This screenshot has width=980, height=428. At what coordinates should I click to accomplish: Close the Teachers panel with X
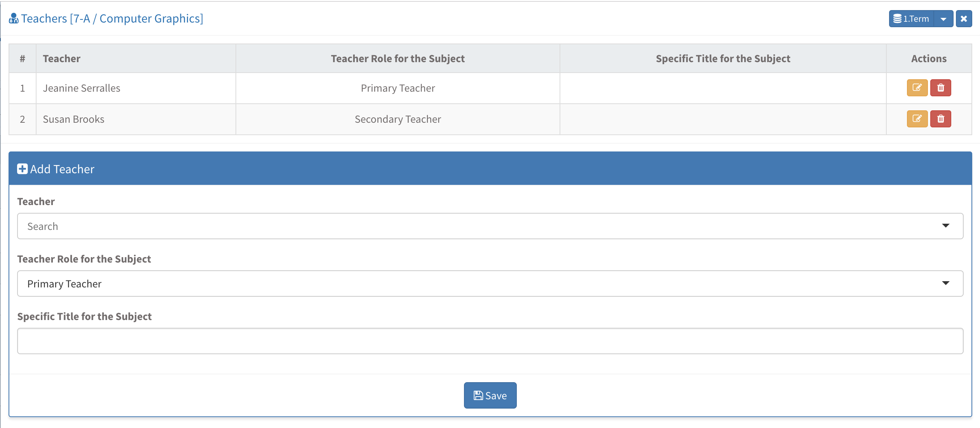click(x=964, y=19)
